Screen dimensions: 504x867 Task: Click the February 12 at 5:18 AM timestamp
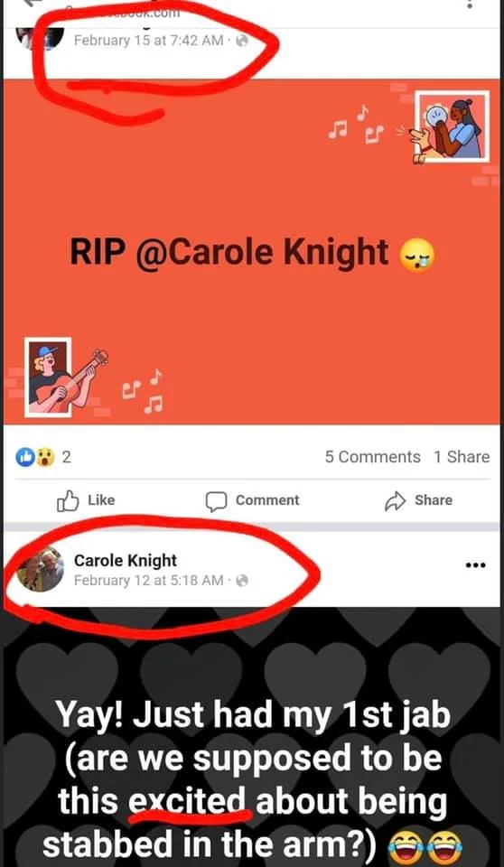click(x=148, y=581)
